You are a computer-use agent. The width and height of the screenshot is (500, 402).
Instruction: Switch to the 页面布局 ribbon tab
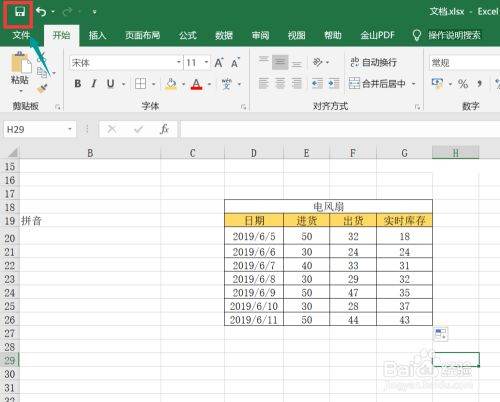tap(142, 35)
